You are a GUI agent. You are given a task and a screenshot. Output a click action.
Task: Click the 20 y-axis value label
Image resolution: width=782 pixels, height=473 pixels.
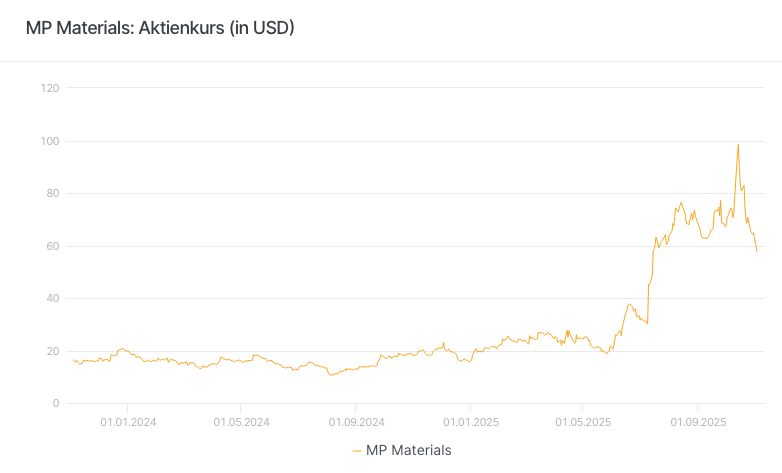pyautogui.click(x=53, y=351)
